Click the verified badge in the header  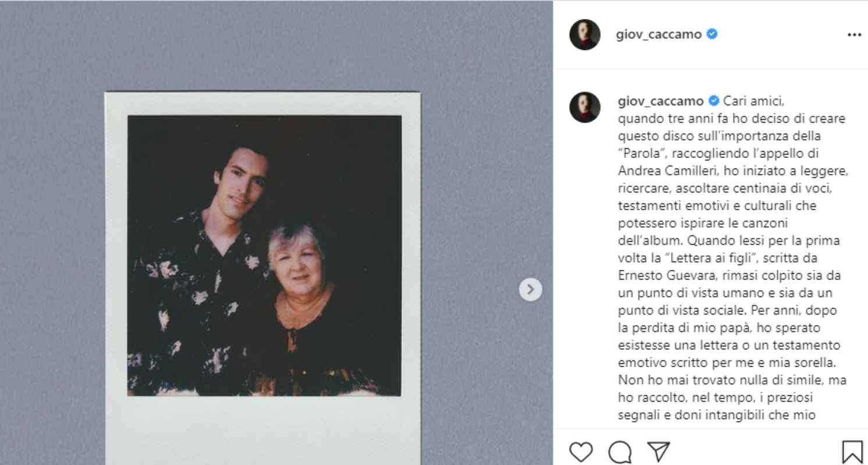click(712, 34)
